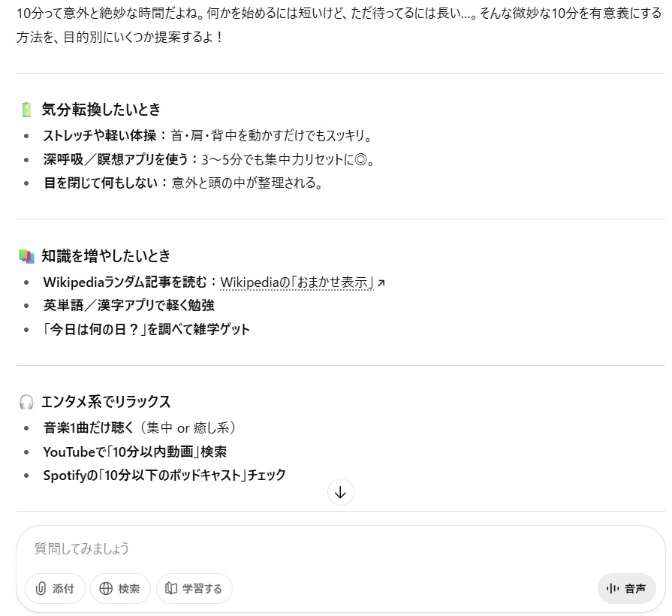
Task: Click the external link arrow after おまかせ表示
Action: (x=381, y=282)
